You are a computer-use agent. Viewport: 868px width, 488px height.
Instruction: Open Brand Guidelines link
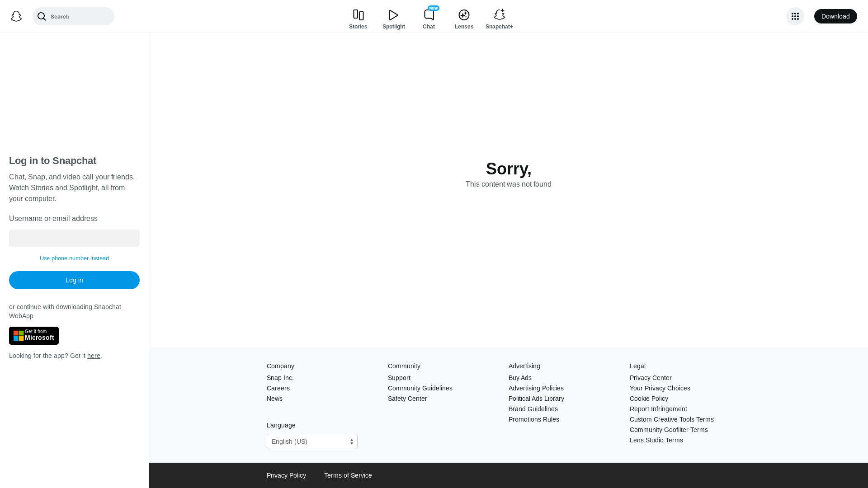pos(533,409)
